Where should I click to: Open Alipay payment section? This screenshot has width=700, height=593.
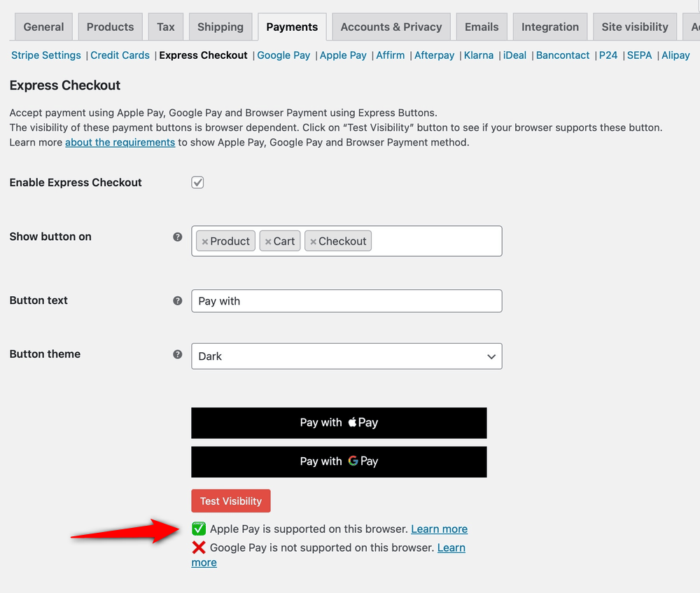click(675, 55)
